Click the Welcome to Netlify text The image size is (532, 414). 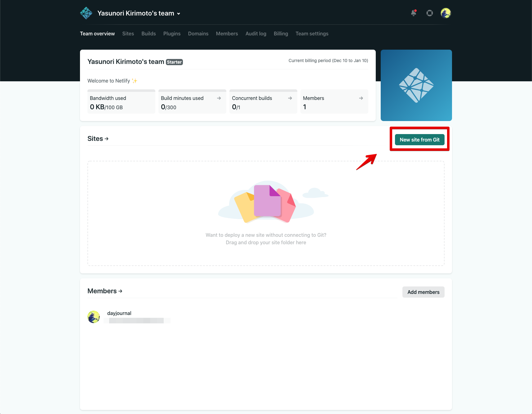pyautogui.click(x=112, y=81)
